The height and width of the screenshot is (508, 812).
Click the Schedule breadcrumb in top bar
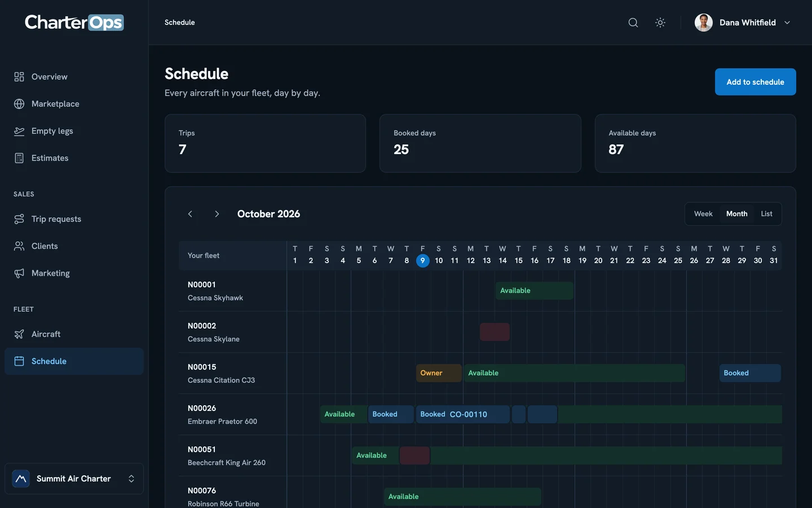[180, 23]
